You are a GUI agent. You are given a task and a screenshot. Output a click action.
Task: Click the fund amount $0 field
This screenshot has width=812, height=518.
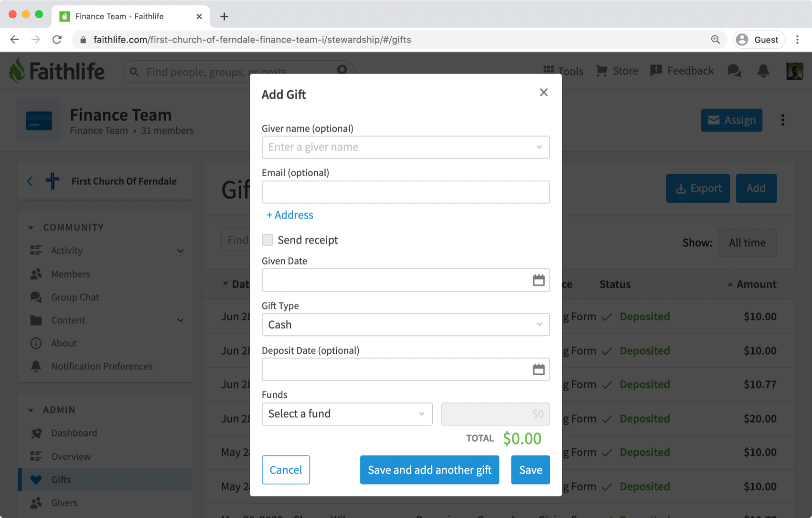(495, 414)
